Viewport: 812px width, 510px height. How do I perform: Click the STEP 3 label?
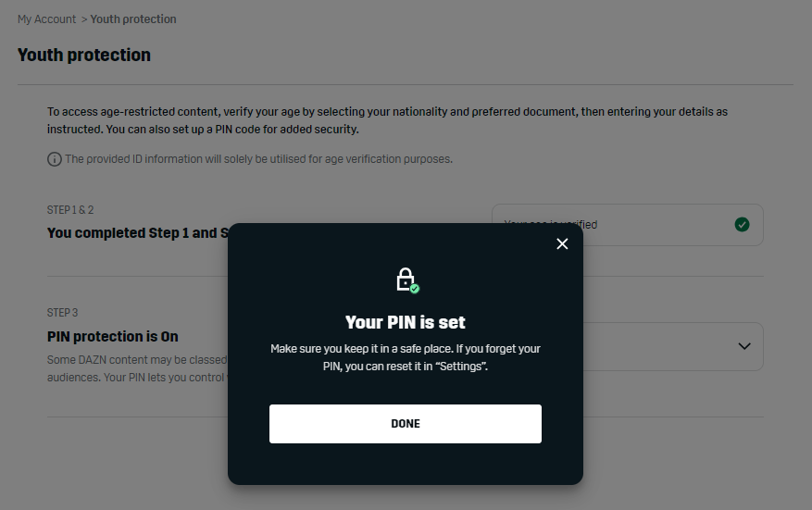pyautogui.click(x=62, y=313)
